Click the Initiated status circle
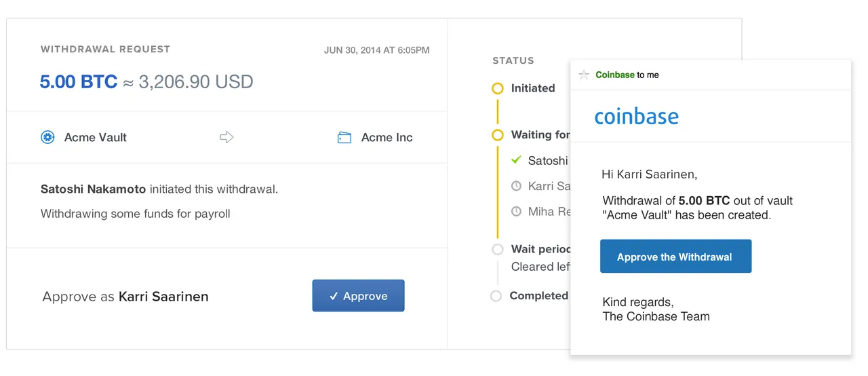The width and height of the screenshot is (868, 376). (498, 88)
